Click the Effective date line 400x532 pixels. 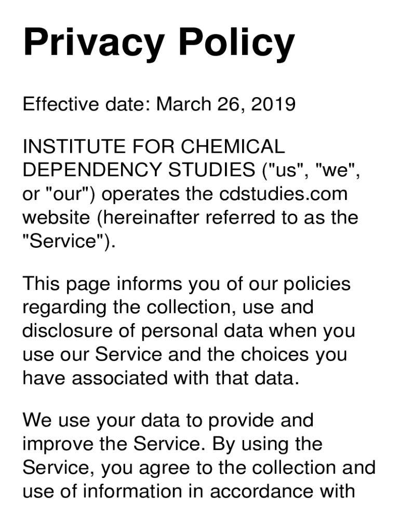pos(159,104)
